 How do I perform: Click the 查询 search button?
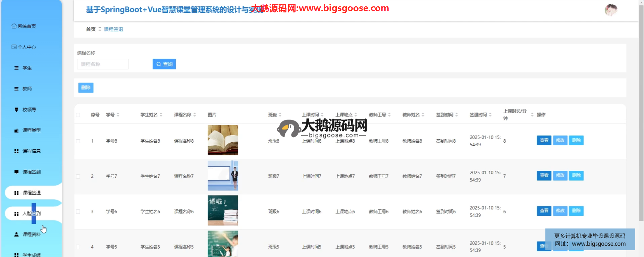[164, 64]
